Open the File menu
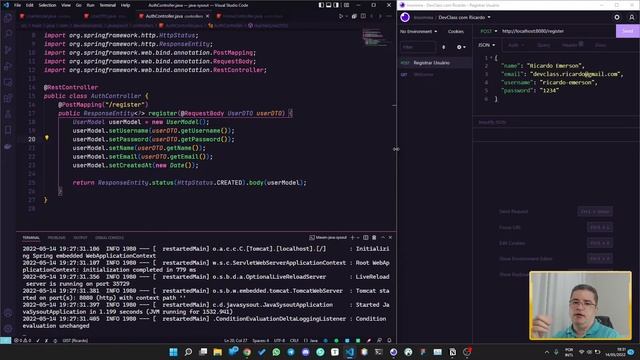This screenshot has height=360, width=640. point(17,5)
